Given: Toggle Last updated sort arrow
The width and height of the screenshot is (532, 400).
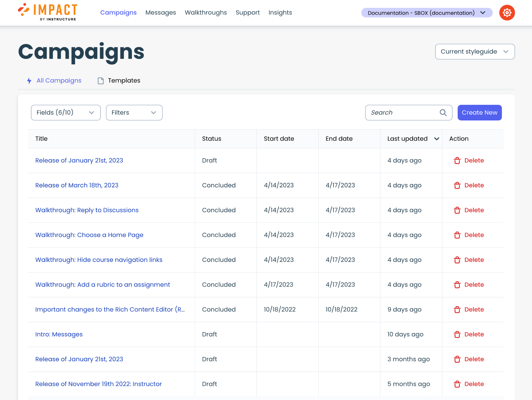Looking at the screenshot, I should 437,139.
